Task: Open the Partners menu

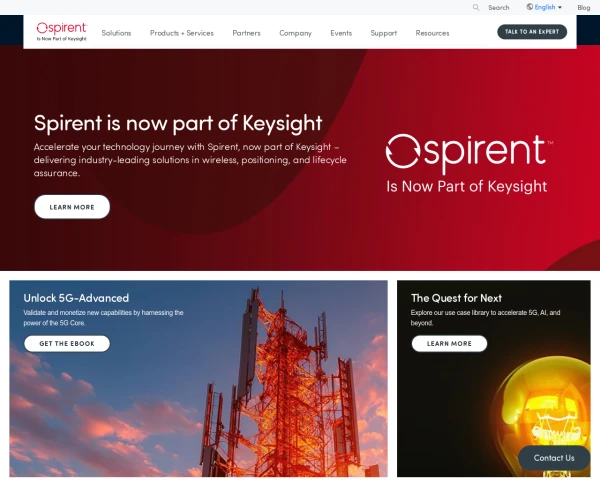Action: [x=246, y=33]
